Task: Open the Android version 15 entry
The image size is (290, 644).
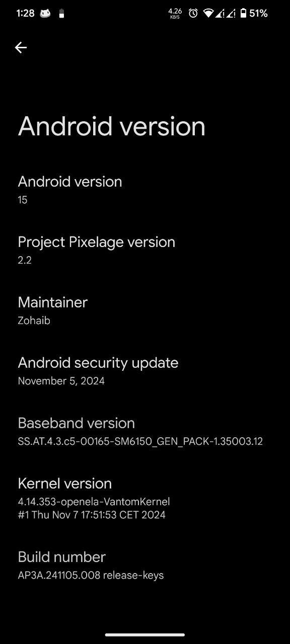Action: click(x=145, y=190)
